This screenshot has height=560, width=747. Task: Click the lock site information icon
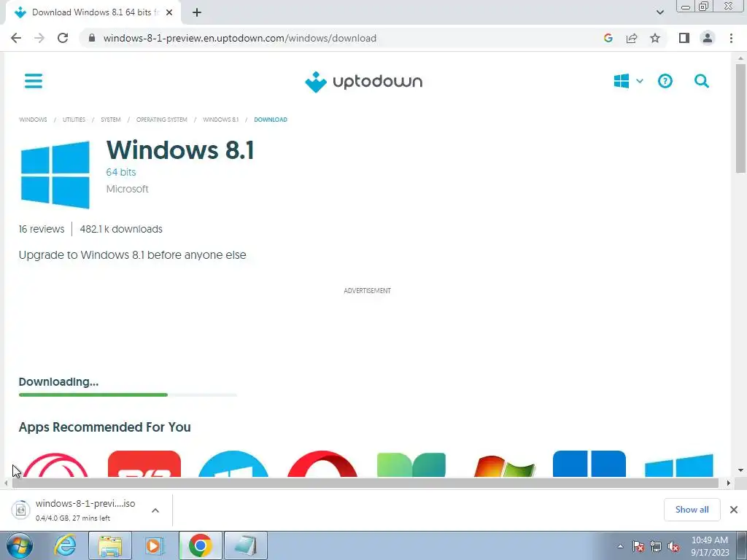click(x=93, y=38)
